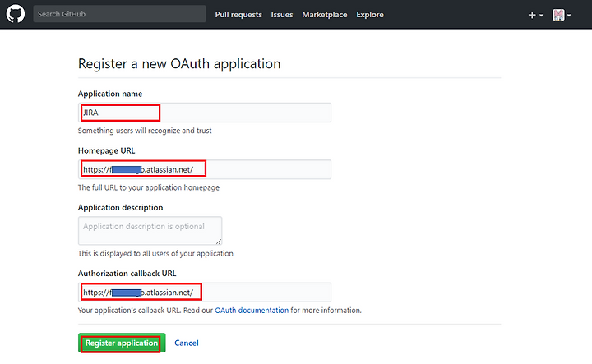Click the GitHub octocat logo
This screenshot has height=364, width=592.
coord(16,14)
